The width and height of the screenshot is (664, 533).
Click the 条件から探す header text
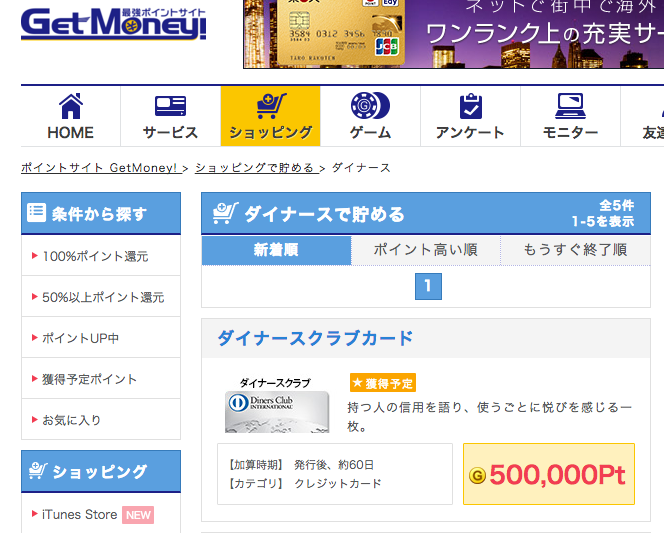coord(99,214)
